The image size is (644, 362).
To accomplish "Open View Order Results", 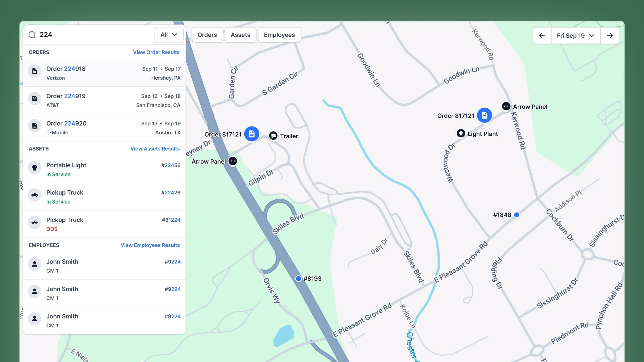I will click(x=156, y=52).
